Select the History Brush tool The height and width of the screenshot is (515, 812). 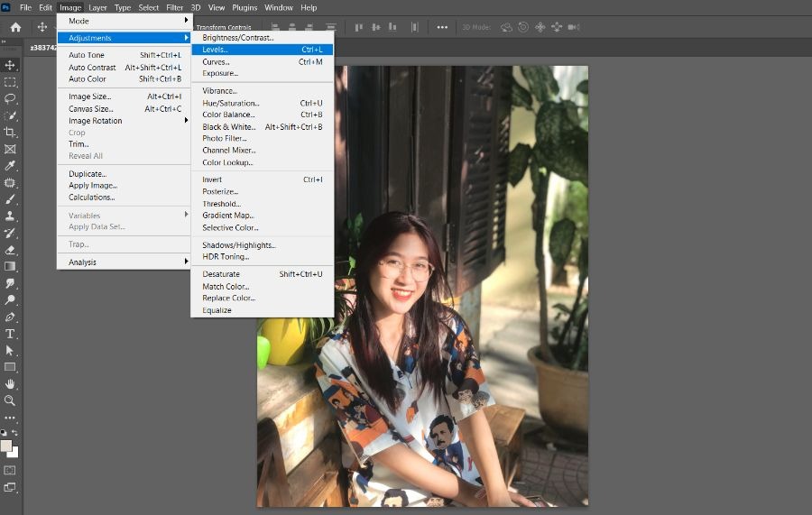click(10, 233)
